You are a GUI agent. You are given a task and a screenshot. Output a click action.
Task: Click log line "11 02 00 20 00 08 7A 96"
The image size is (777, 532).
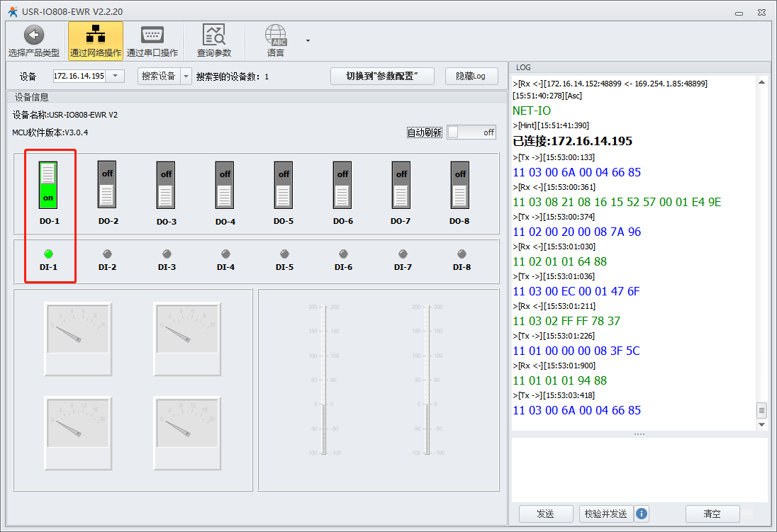577,232
